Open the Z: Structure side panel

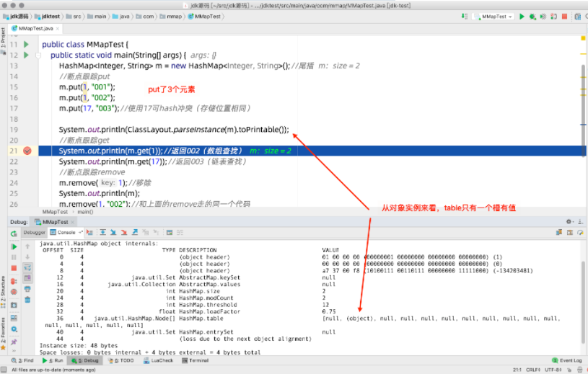[3, 290]
